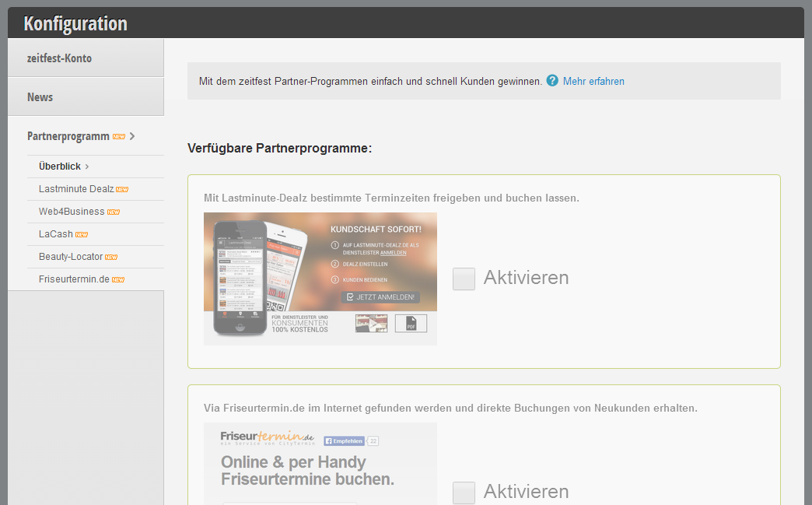Click the Online & per Handy Friseurtermine buchen text
Viewport: 812px width, 505px height.
(307, 470)
